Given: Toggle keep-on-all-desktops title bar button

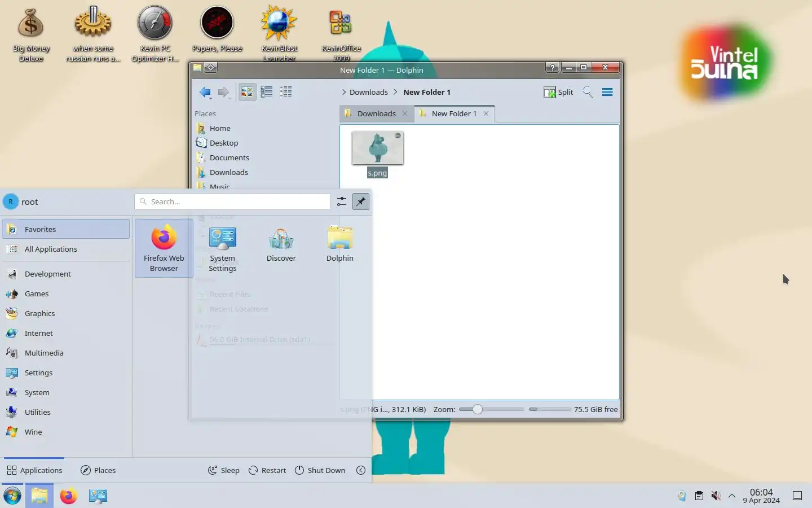Looking at the screenshot, I should tap(210, 68).
